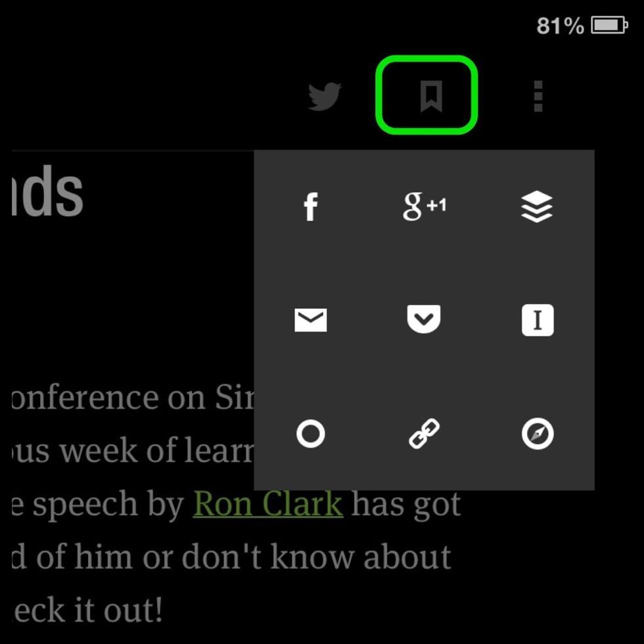644x644 pixels.
Task: Send the article to Buffer (stacked layers icon)
Action: pyautogui.click(x=538, y=206)
